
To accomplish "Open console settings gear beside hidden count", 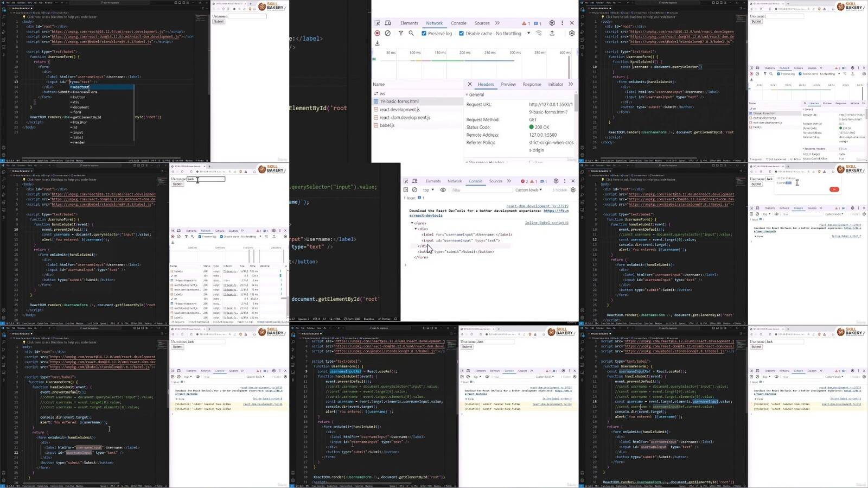I will point(573,190).
